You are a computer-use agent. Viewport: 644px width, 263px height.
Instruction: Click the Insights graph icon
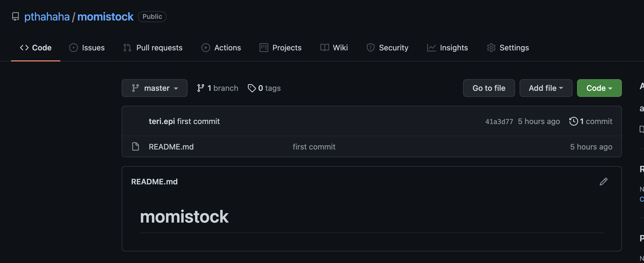[432, 48]
